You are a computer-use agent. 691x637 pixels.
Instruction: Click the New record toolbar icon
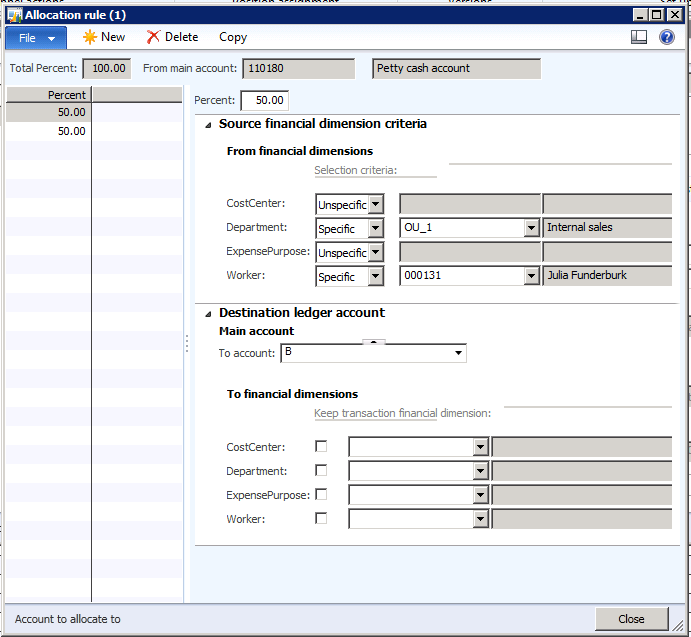[90, 37]
